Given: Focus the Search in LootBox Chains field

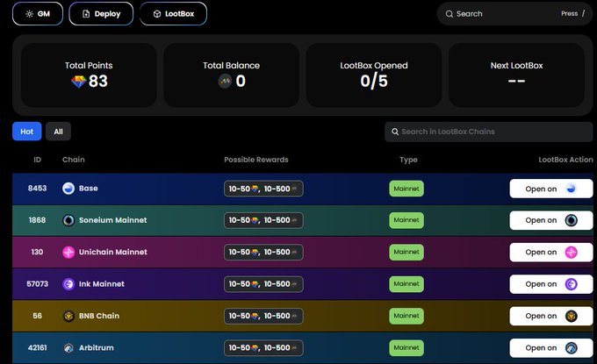Looking at the screenshot, I should tap(488, 132).
